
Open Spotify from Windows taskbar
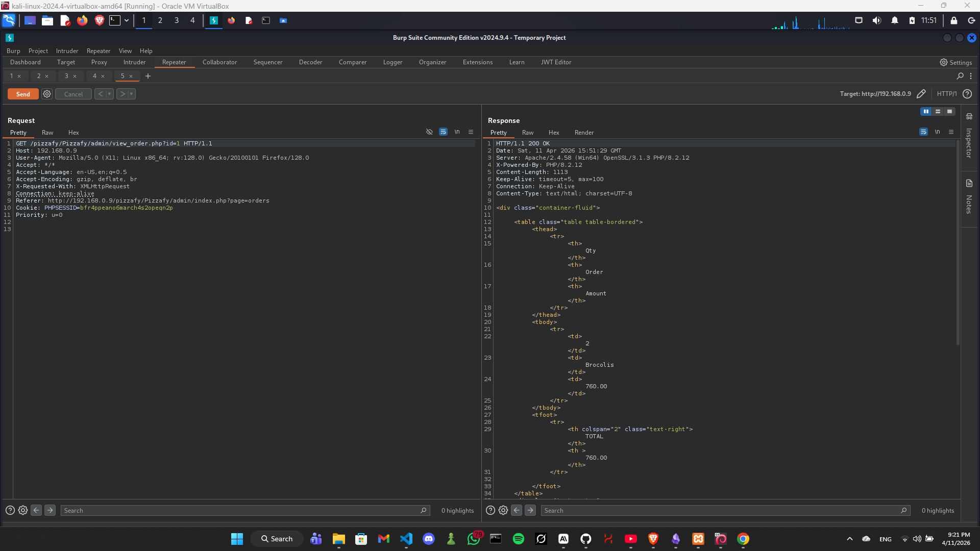(x=519, y=539)
